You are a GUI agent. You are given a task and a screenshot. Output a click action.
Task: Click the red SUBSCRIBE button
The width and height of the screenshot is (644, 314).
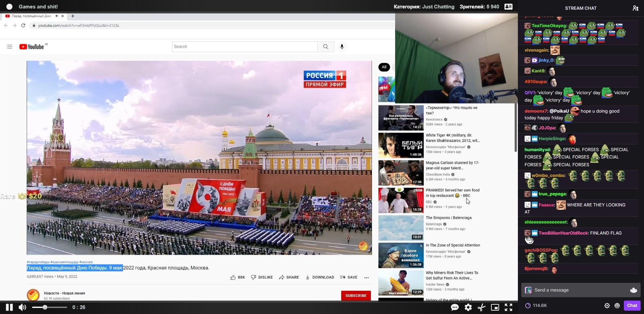coord(356,296)
